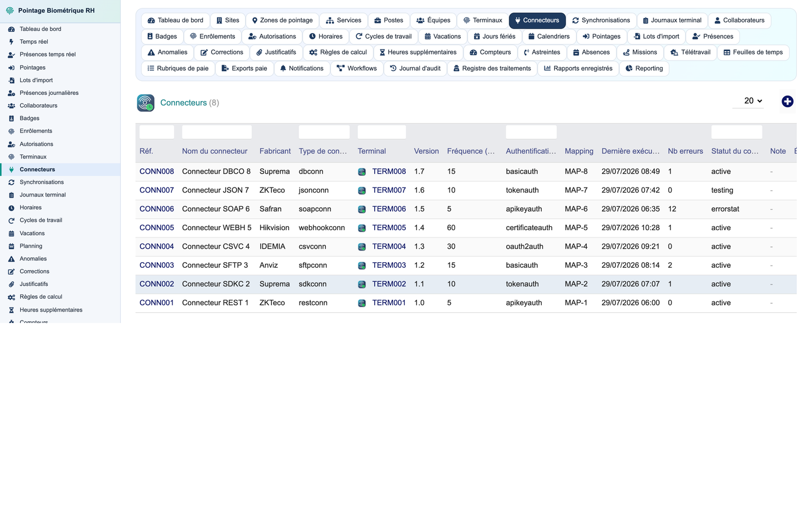Viewport: 812px width, 507px height.
Task: Click the testing status of CONN007
Action: pyautogui.click(x=722, y=190)
